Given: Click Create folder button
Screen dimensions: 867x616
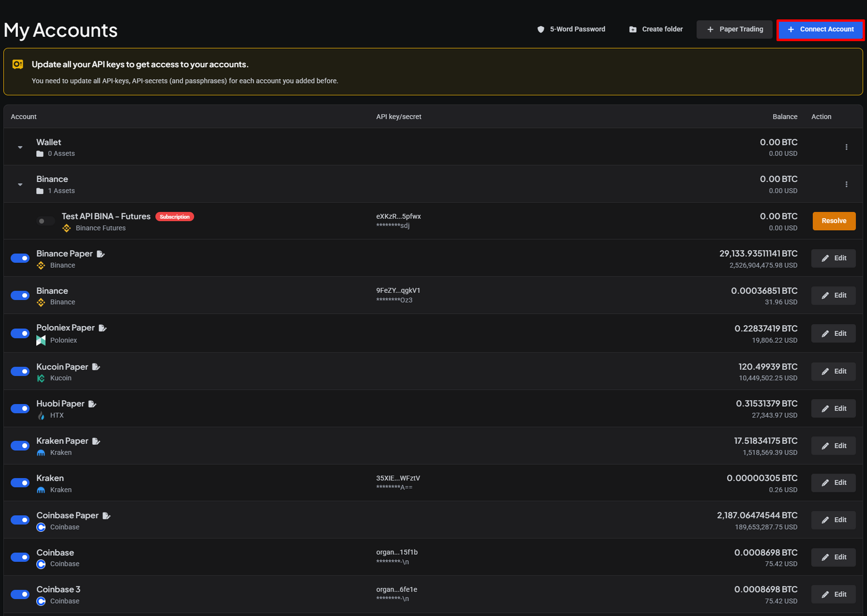Looking at the screenshot, I should coord(656,29).
